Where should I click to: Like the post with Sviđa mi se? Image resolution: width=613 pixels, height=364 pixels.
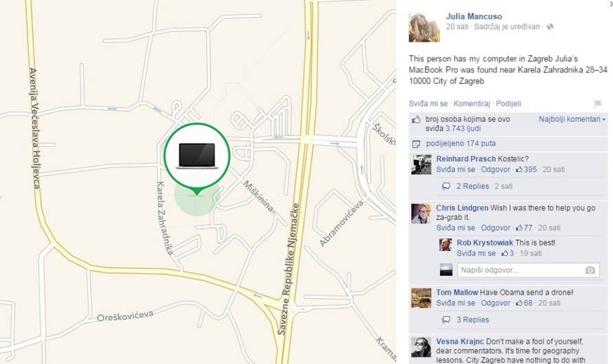point(428,103)
